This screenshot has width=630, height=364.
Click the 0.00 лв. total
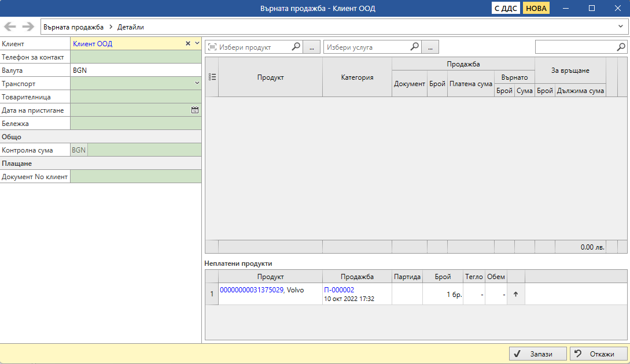pos(592,247)
